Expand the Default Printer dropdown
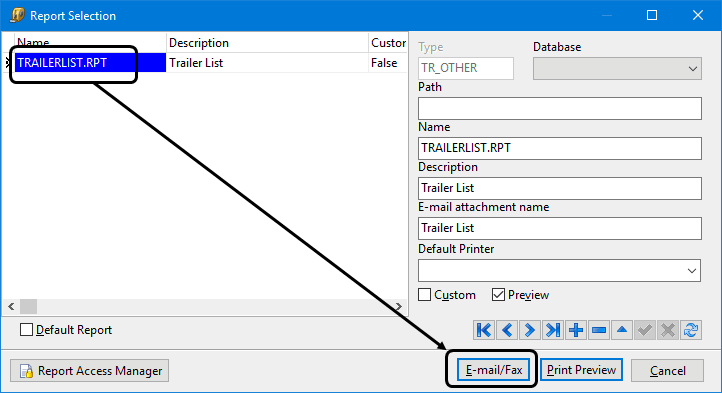Viewport: 722px width, 393px height. (x=559, y=270)
